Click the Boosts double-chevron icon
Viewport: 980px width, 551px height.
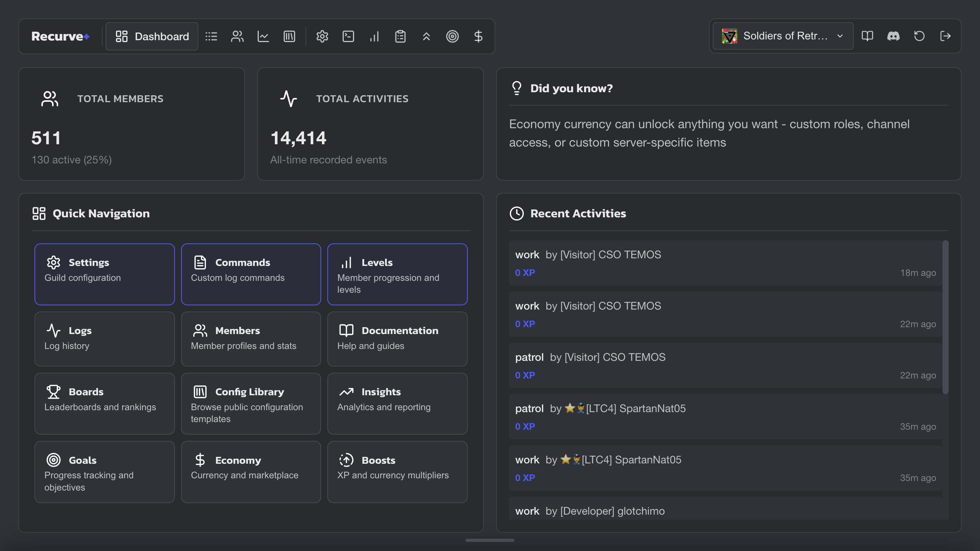point(426,36)
